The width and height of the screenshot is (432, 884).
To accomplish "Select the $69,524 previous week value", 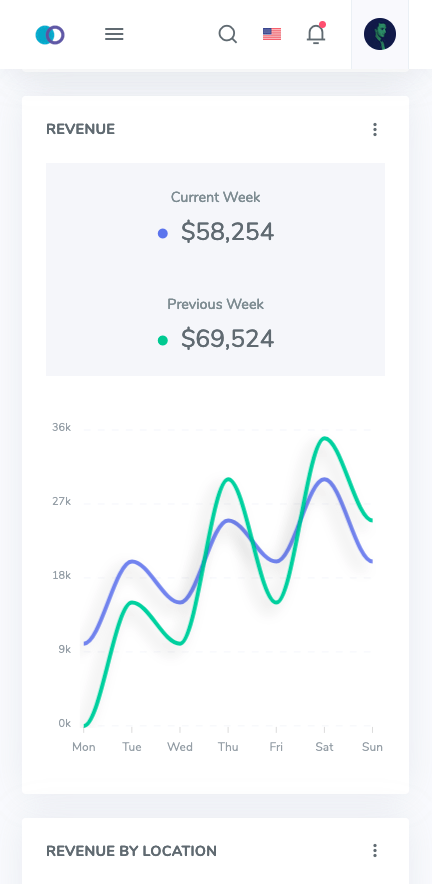I will point(227,339).
